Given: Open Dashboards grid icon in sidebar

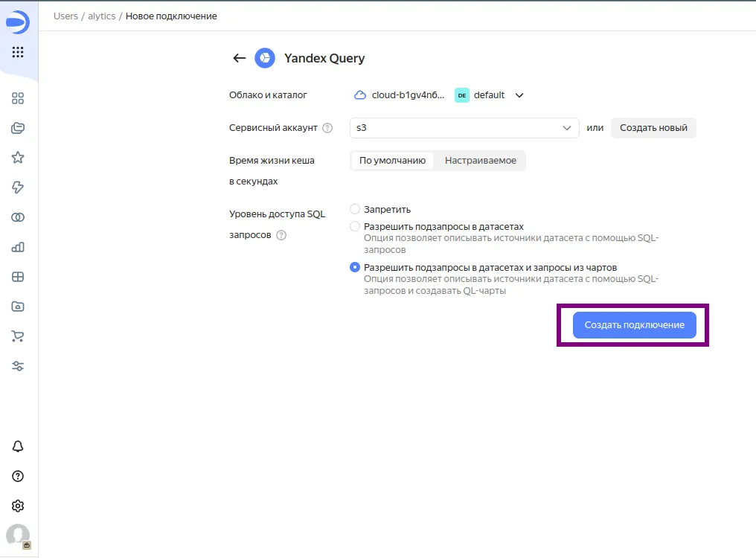Looking at the screenshot, I should pyautogui.click(x=18, y=277).
